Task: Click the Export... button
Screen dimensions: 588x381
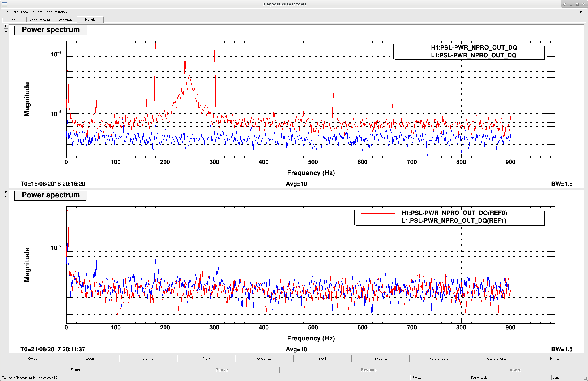Action: [380, 358]
